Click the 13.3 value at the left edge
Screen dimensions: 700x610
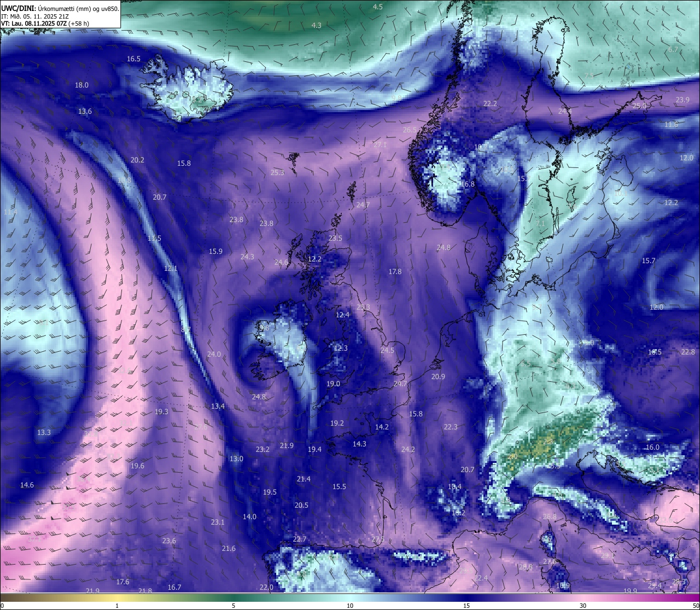[44, 433]
